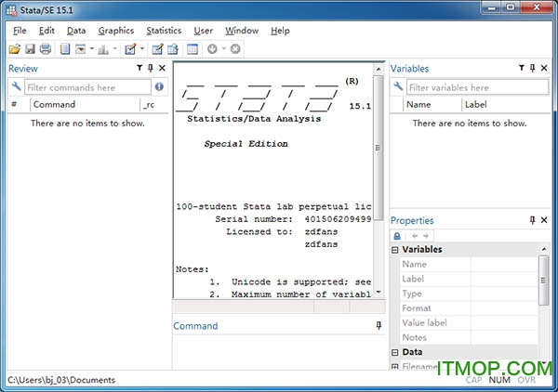This screenshot has height=392, width=558.
Task: Click the C:\Users\bj_03\Documents status bar path
Action: pyautogui.click(x=61, y=380)
